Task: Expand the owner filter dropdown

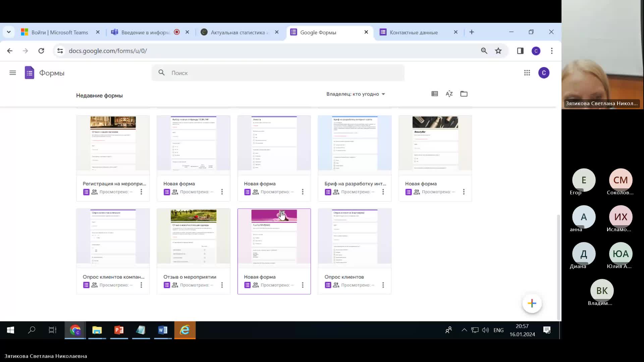Action: coord(356,94)
